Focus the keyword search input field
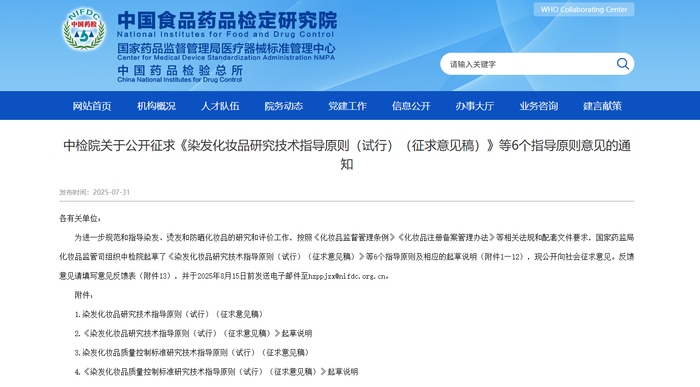Screen dimensions: 700x387 pyautogui.click(x=529, y=64)
